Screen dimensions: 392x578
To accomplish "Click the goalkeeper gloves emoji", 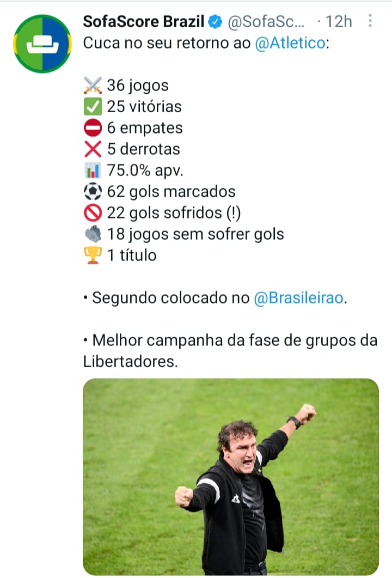I will (93, 234).
